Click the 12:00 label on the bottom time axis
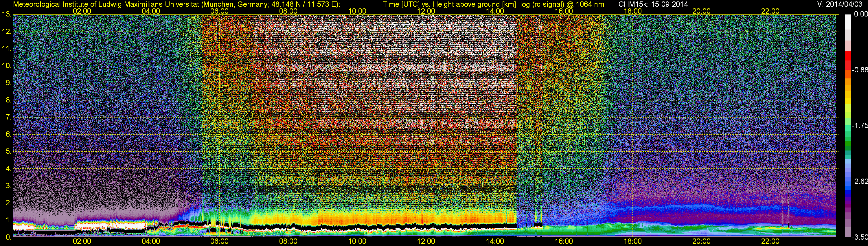 (426, 241)
